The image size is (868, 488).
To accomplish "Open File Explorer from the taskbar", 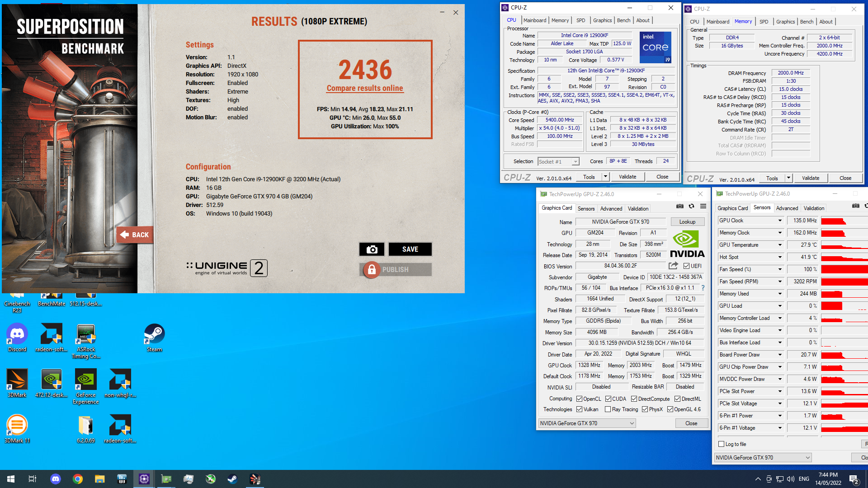I will (x=100, y=479).
